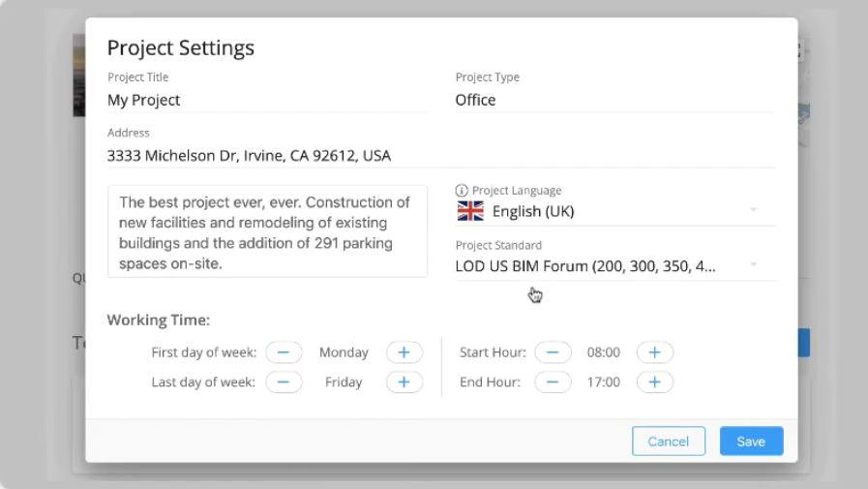Screen dimensions: 868x489
Task: Decrease the first day of week
Action: (x=284, y=352)
